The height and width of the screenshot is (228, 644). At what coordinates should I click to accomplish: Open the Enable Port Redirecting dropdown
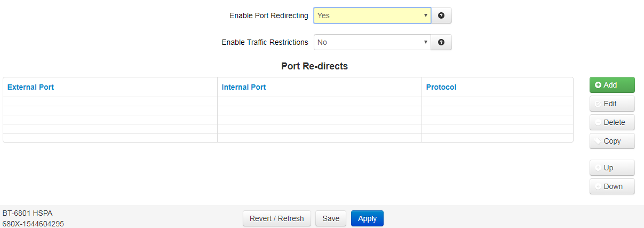[x=372, y=15]
